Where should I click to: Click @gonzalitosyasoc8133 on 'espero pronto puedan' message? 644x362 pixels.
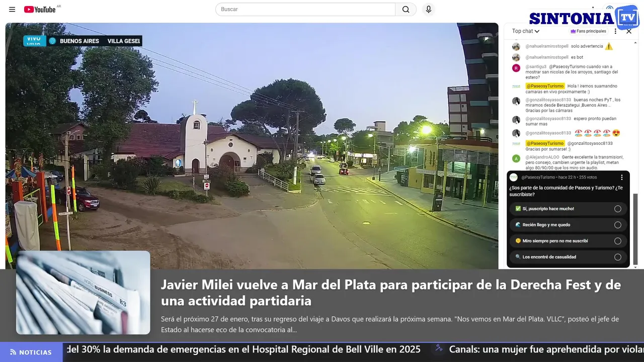548,119
